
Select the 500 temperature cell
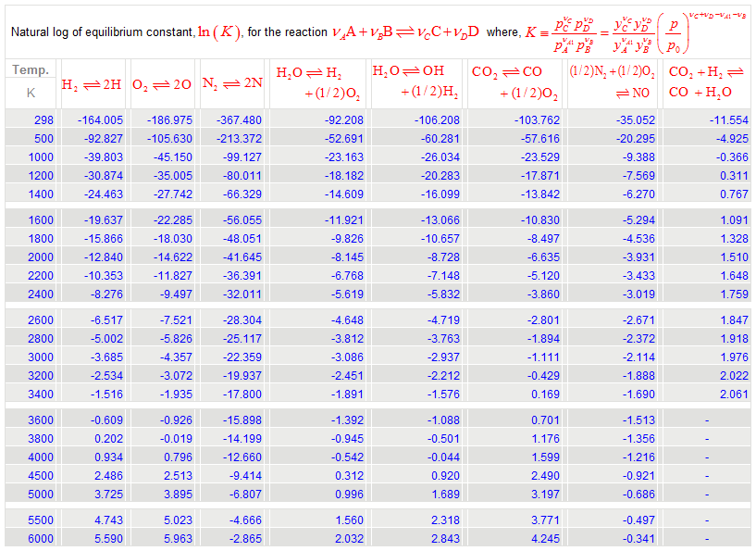coord(43,139)
